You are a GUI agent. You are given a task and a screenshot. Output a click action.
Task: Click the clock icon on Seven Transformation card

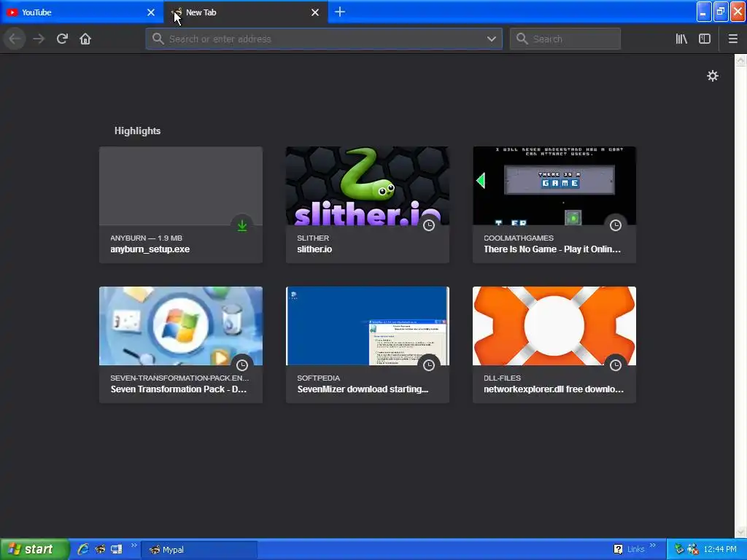[242, 366]
